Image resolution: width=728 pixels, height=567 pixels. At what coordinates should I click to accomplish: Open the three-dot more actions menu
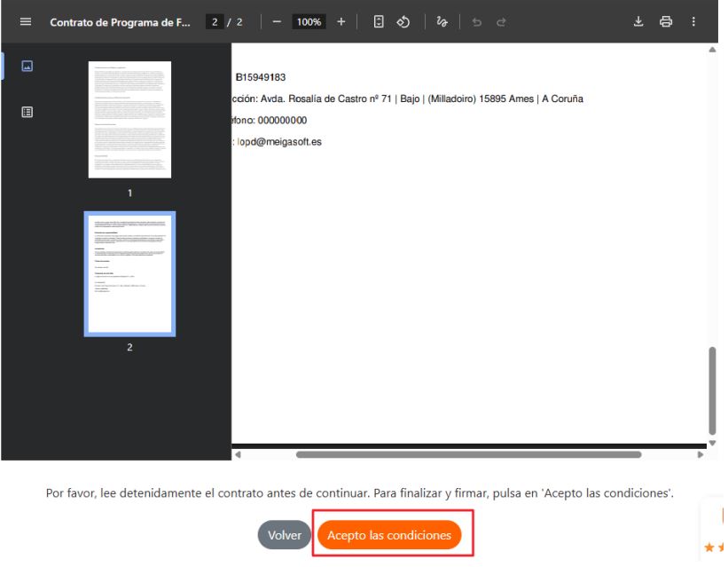[x=693, y=21]
